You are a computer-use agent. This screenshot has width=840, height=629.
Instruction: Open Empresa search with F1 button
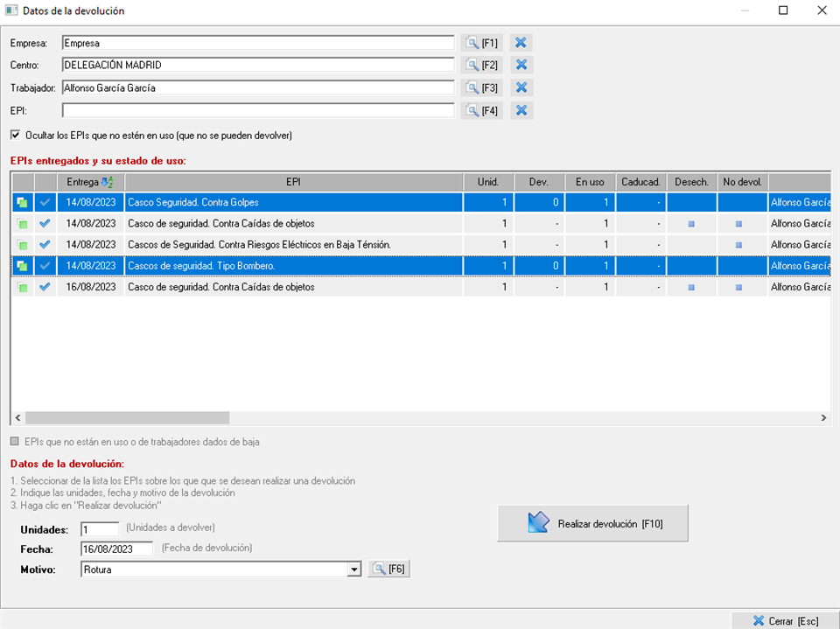tap(481, 43)
